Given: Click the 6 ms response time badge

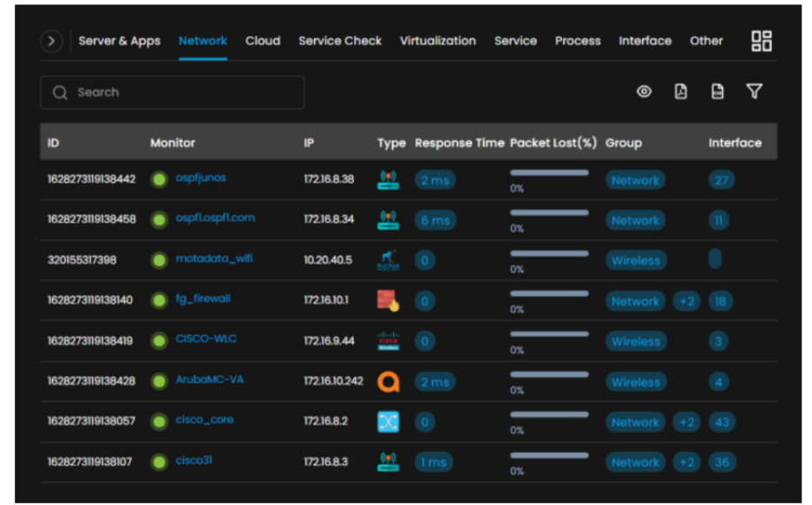Looking at the screenshot, I should (x=435, y=220).
